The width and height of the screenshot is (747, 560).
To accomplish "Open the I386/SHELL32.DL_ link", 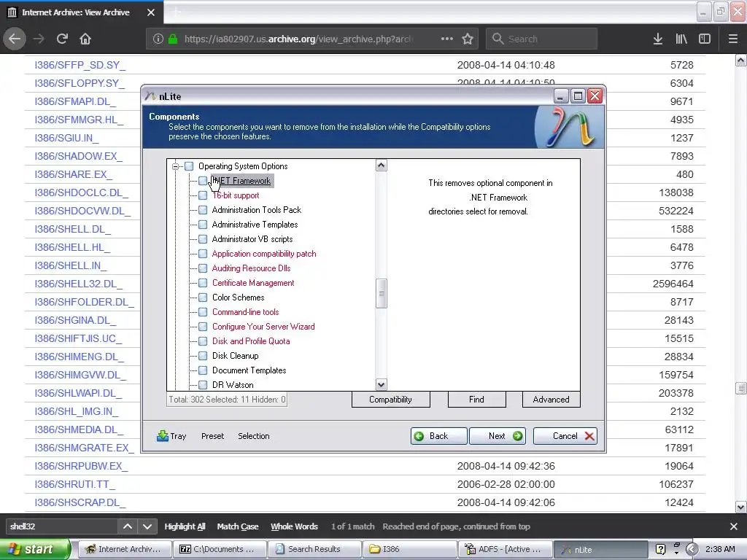I will point(78,284).
